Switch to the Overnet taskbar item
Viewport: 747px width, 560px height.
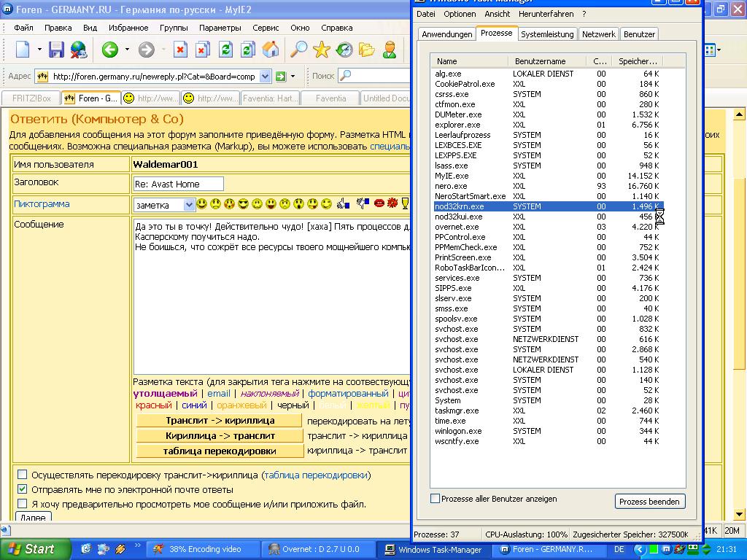[x=320, y=549]
